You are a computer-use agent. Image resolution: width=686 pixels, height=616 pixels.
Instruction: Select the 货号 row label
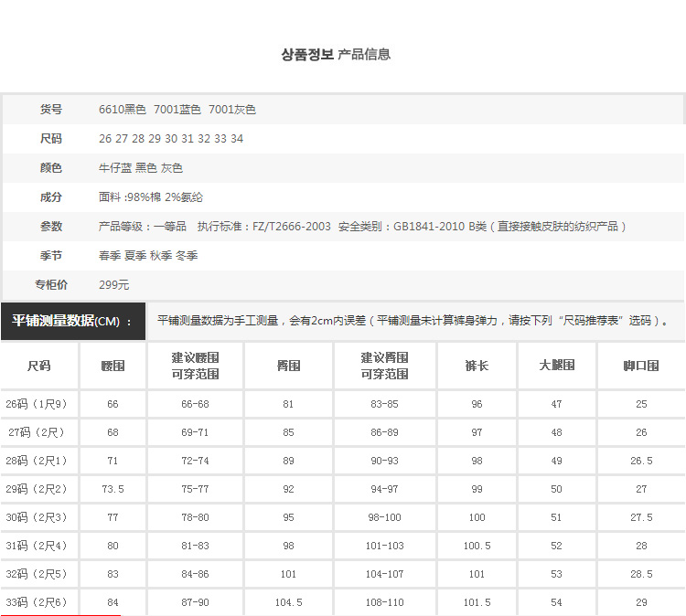click(51, 110)
